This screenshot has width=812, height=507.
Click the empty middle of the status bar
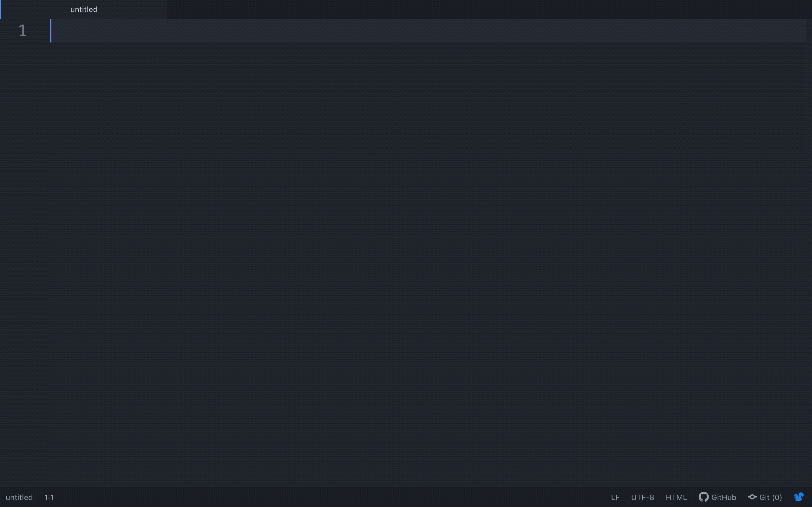click(332, 497)
